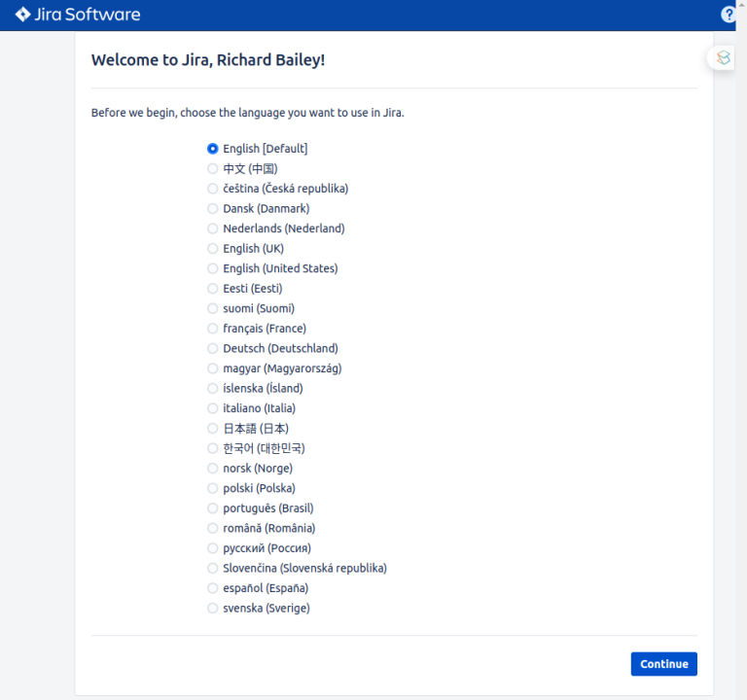Pick íslenska (Ísland) radio button

pos(212,389)
